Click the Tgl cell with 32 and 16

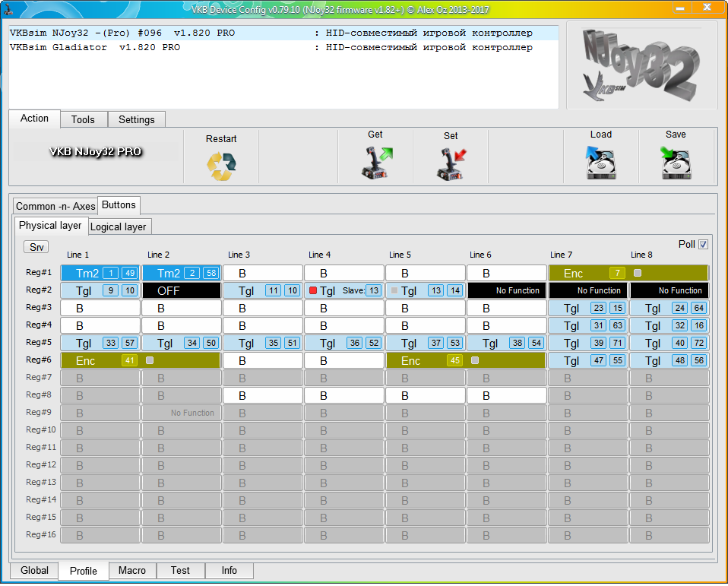669,325
